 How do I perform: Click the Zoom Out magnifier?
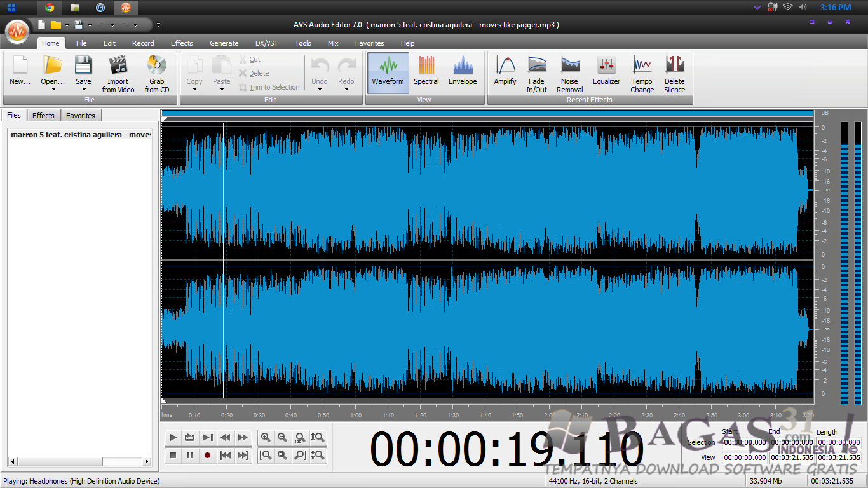(x=283, y=437)
